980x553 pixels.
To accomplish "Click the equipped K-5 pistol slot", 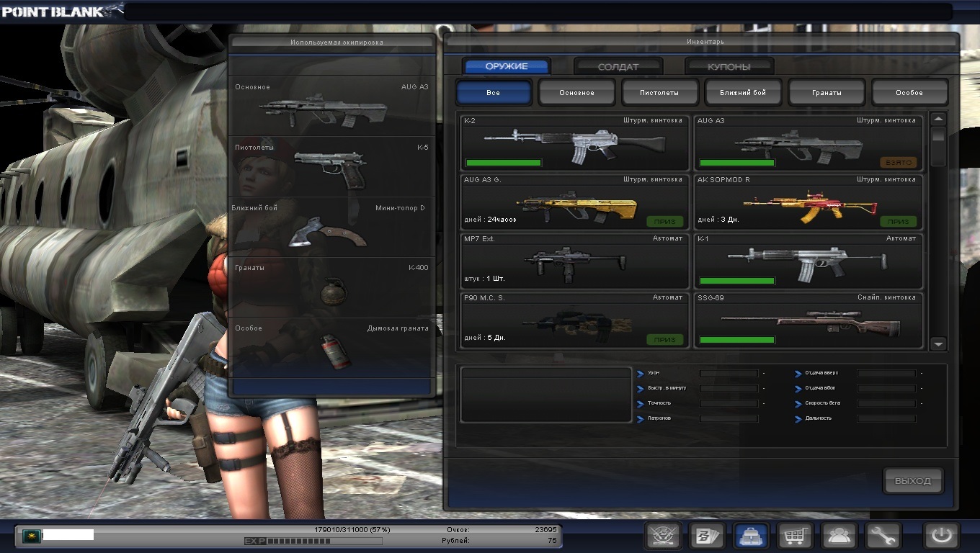I will 331,167.
